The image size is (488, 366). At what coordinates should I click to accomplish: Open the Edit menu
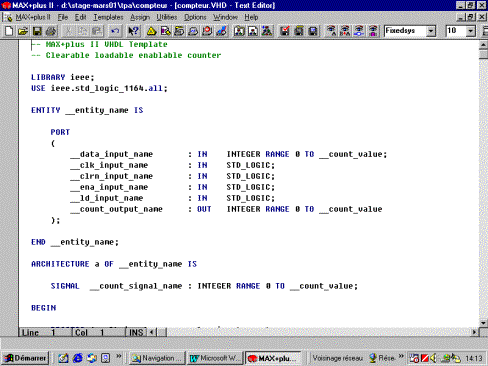(80, 17)
